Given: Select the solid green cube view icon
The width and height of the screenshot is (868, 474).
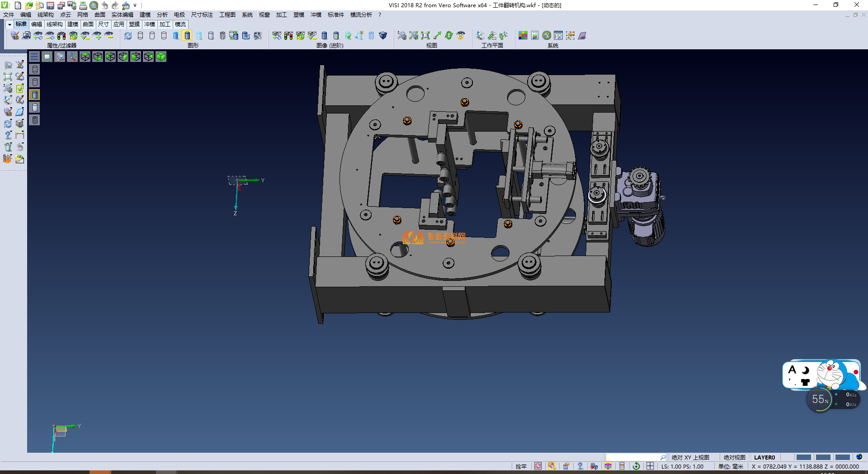Looking at the screenshot, I should point(161,57).
